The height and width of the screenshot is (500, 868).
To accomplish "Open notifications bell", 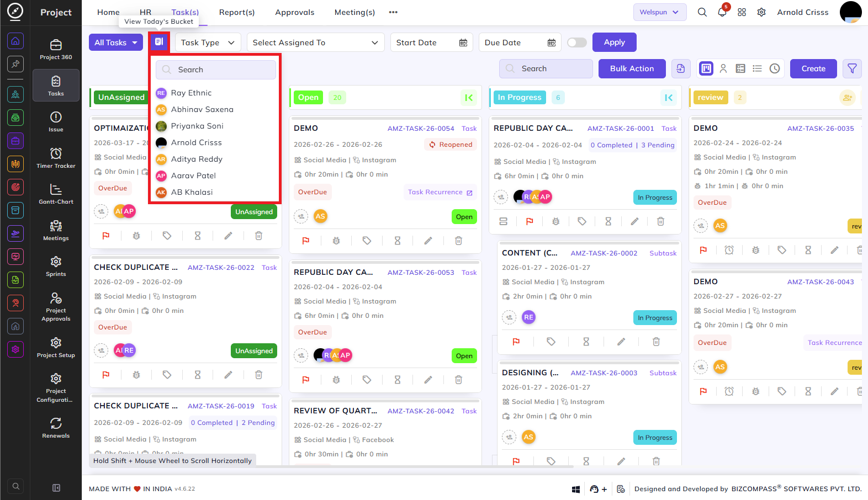I will [x=722, y=12].
